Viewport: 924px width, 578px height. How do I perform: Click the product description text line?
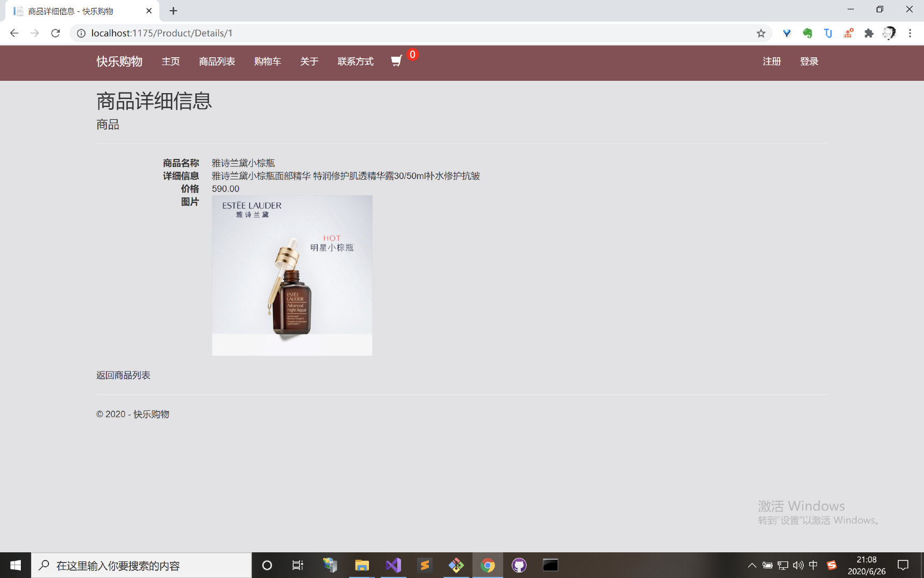point(346,176)
